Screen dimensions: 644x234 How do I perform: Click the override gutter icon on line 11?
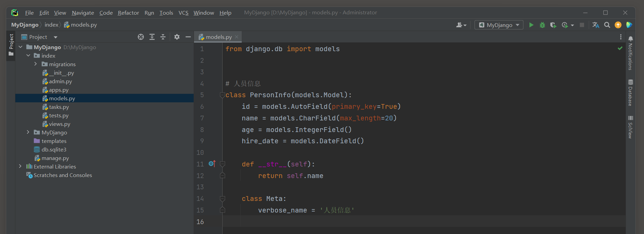(x=212, y=164)
